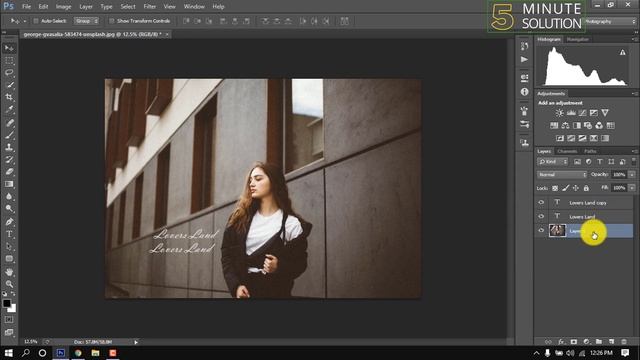The width and height of the screenshot is (640, 360).
Task: Select the Hand tool
Action: pyautogui.click(x=9, y=272)
